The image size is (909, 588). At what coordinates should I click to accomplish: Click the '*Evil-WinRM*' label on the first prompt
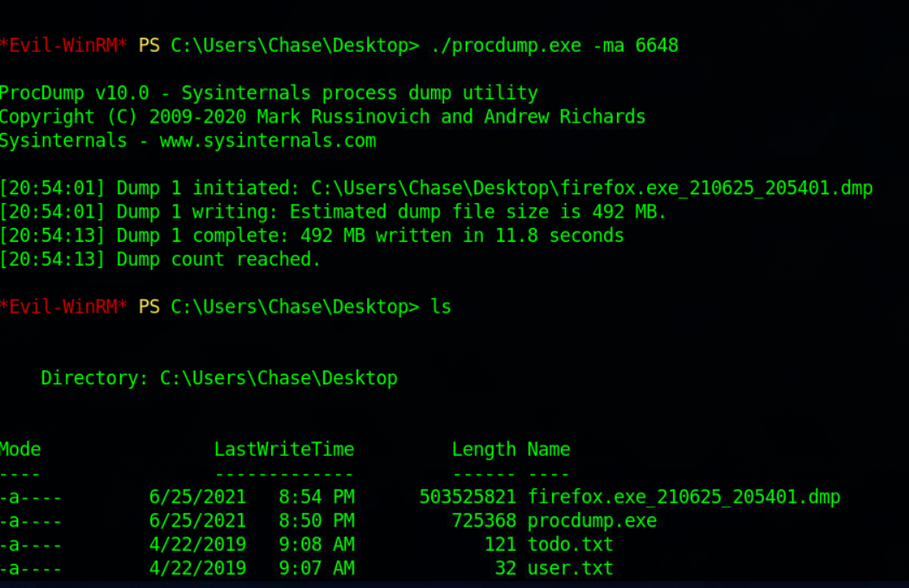point(64,46)
